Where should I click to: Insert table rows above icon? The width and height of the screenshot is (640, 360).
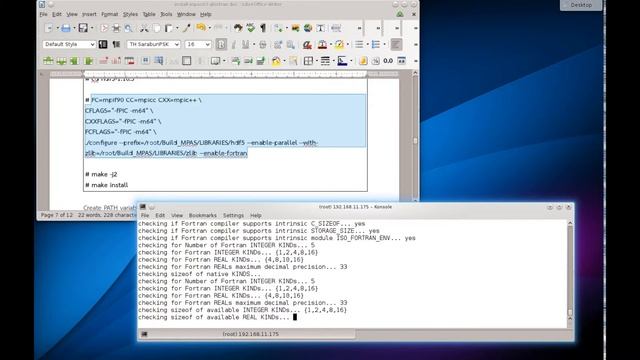tap(48, 61)
